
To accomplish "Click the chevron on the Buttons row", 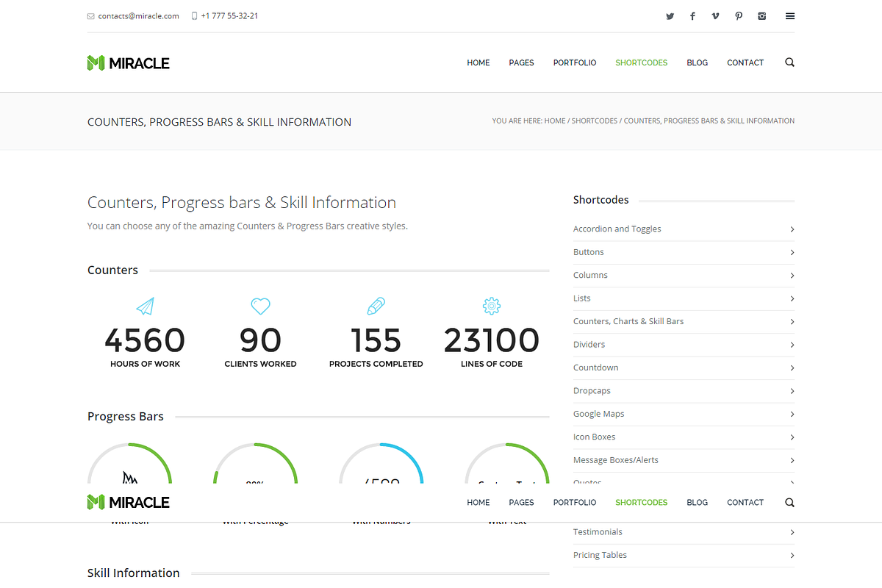I will [x=792, y=252].
